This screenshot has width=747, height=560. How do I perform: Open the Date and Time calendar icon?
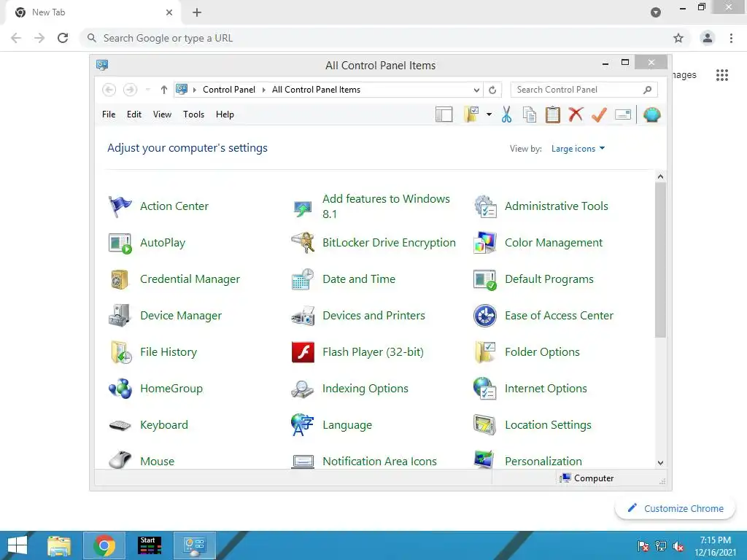[x=303, y=279]
